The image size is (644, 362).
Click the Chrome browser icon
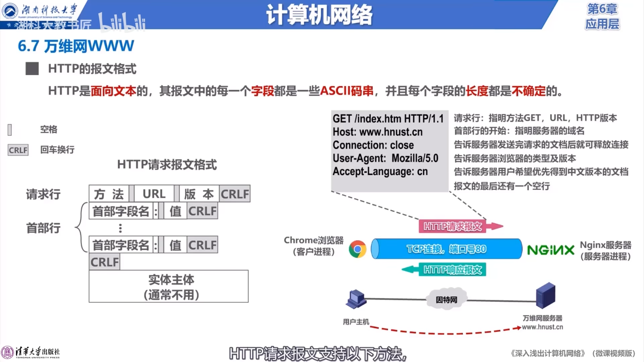click(357, 249)
